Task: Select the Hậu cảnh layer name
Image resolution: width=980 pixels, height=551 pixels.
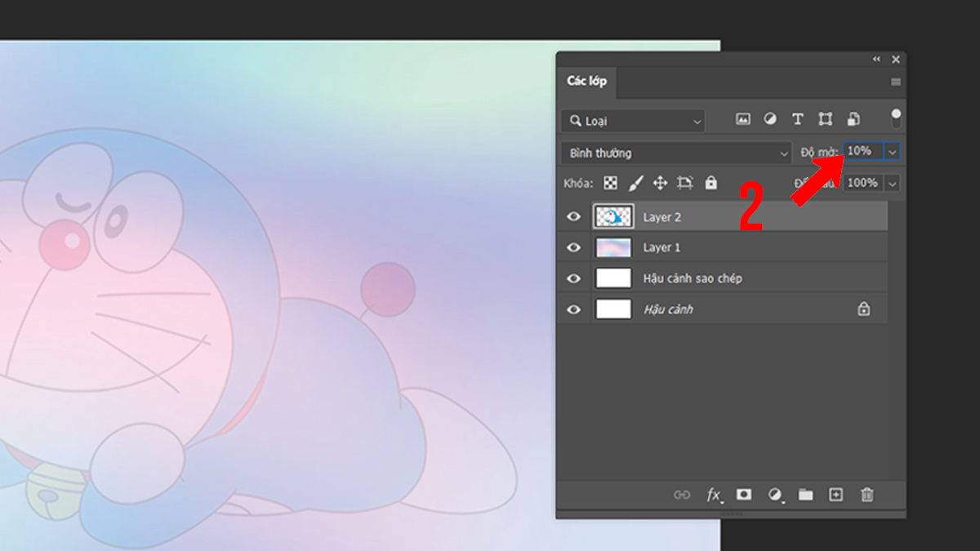Action: click(668, 309)
